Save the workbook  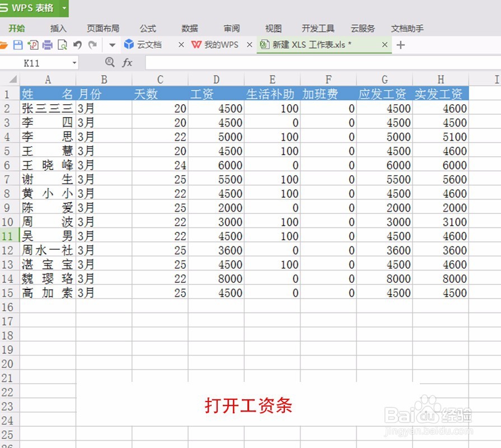click(x=17, y=45)
